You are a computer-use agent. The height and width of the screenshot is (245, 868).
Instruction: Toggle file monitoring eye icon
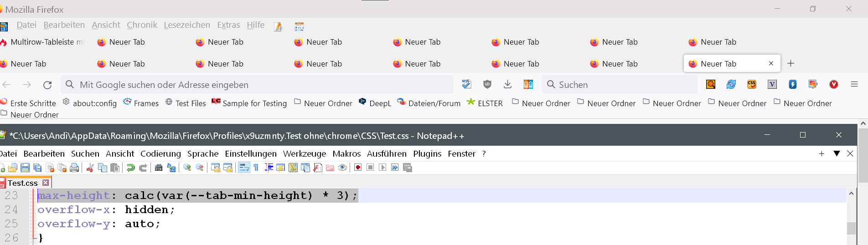pos(342,168)
